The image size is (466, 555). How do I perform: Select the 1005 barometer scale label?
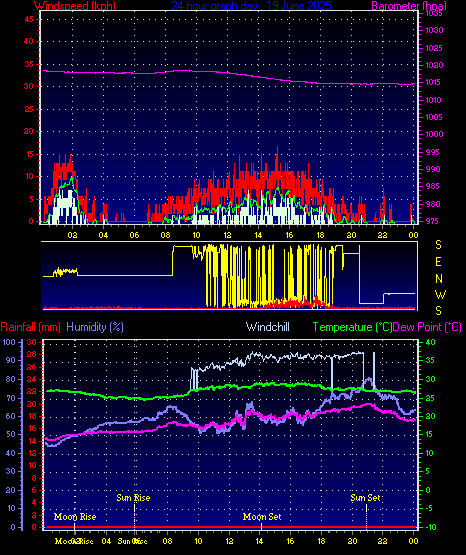[434, 117]
